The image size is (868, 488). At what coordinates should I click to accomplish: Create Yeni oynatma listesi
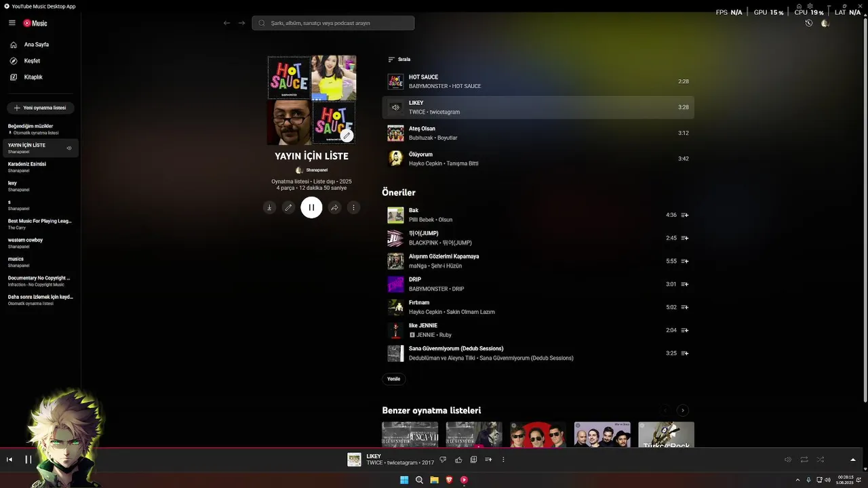point(40,108)
